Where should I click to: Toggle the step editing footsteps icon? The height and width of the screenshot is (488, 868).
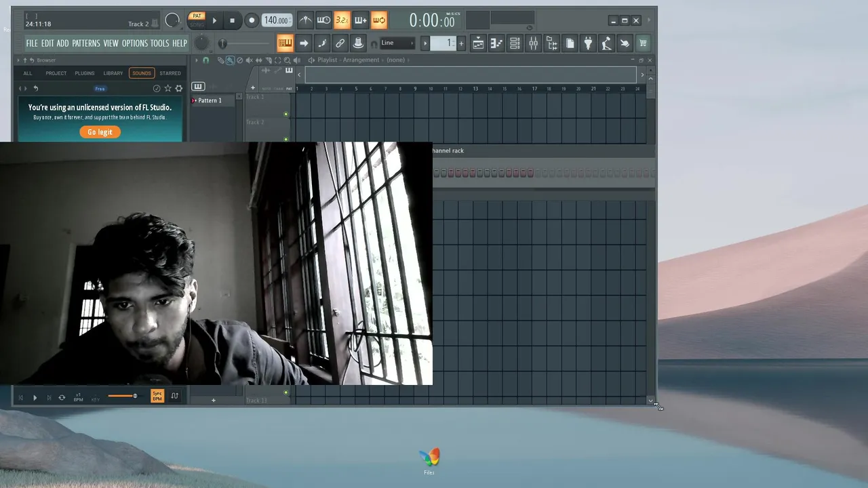point(322,43)
